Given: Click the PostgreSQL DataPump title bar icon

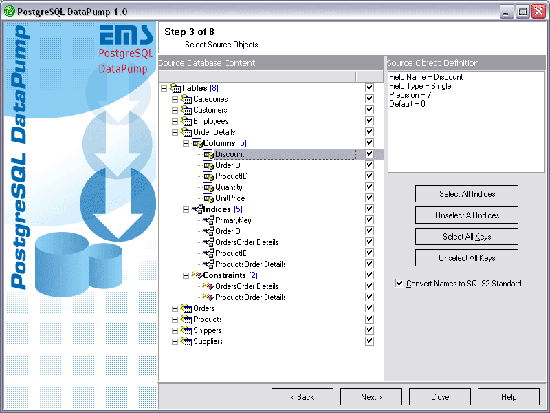Looking at the screenshot, I should click(9, 11).
